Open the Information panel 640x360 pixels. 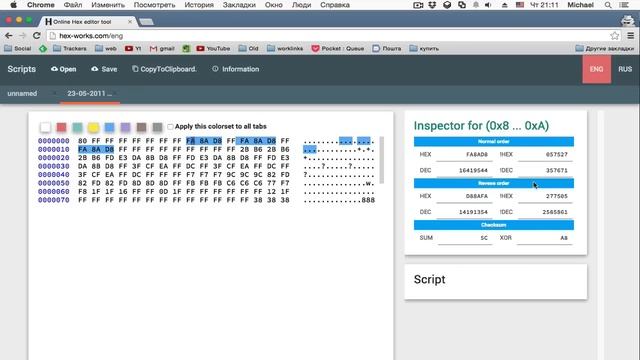(236, 69)
